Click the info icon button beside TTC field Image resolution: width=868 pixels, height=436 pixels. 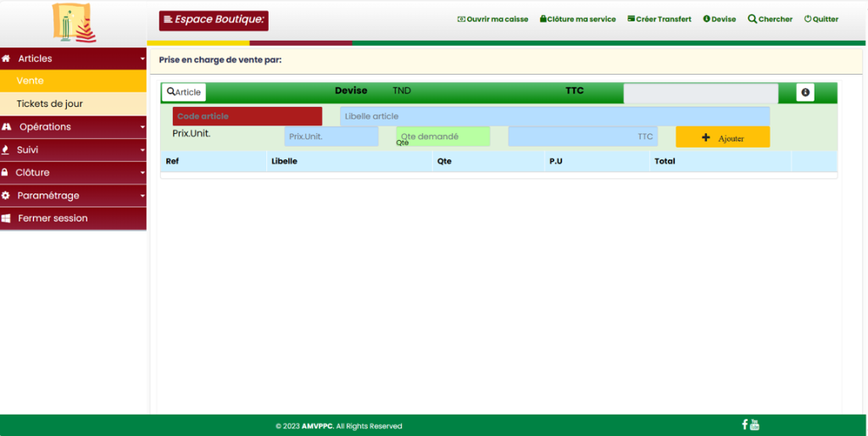point(805,92)
